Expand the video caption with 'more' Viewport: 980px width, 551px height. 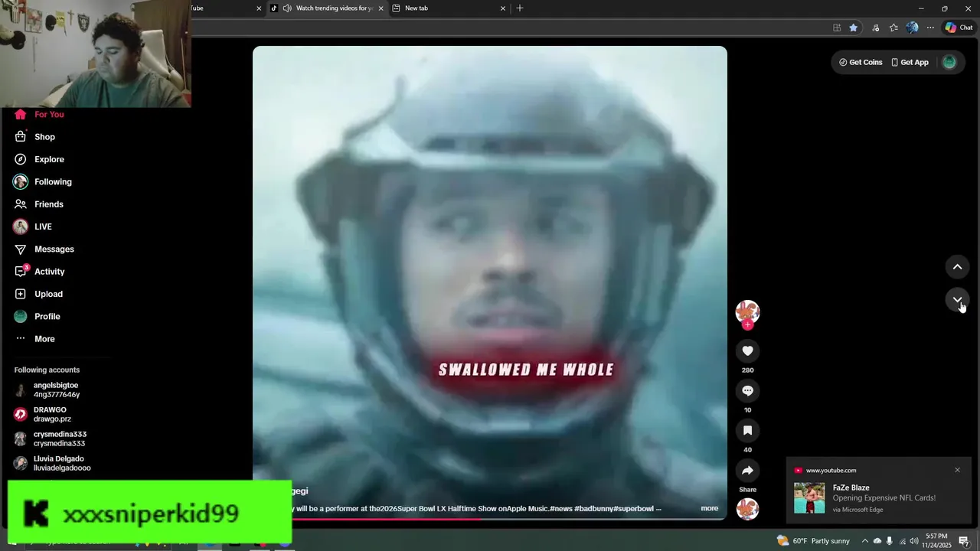pos(709,508)
